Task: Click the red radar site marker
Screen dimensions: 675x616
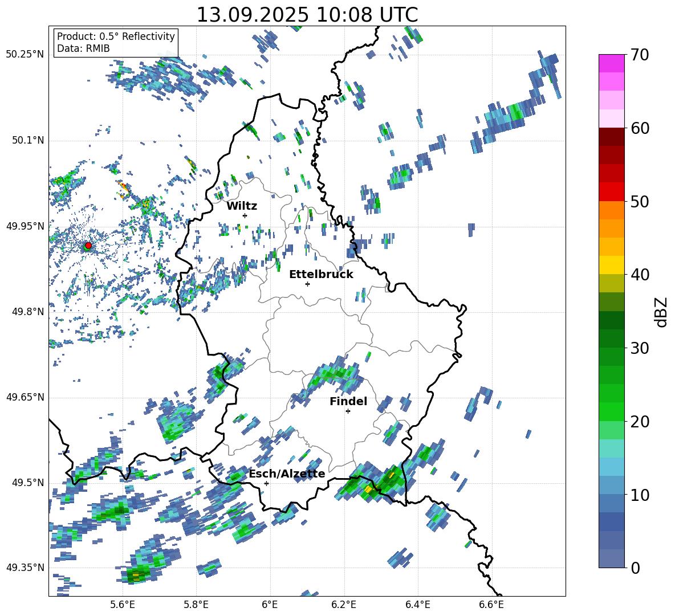Action: pos(88,246)
